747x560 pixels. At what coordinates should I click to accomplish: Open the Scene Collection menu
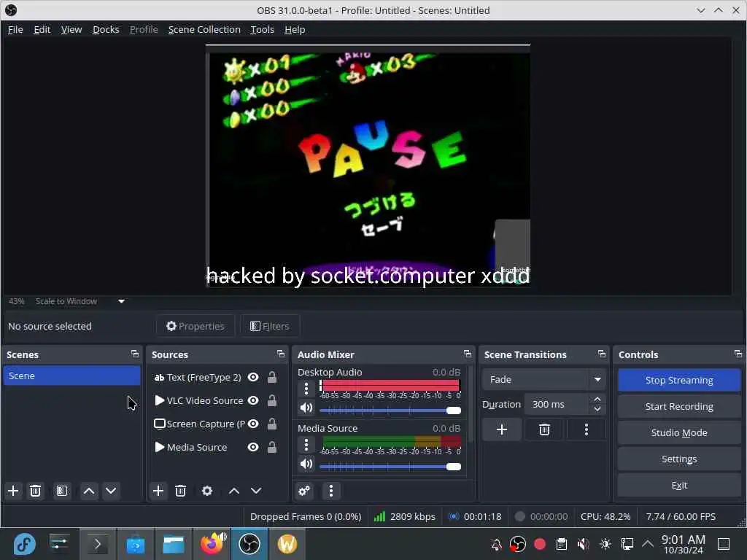(x=204, y=29)
